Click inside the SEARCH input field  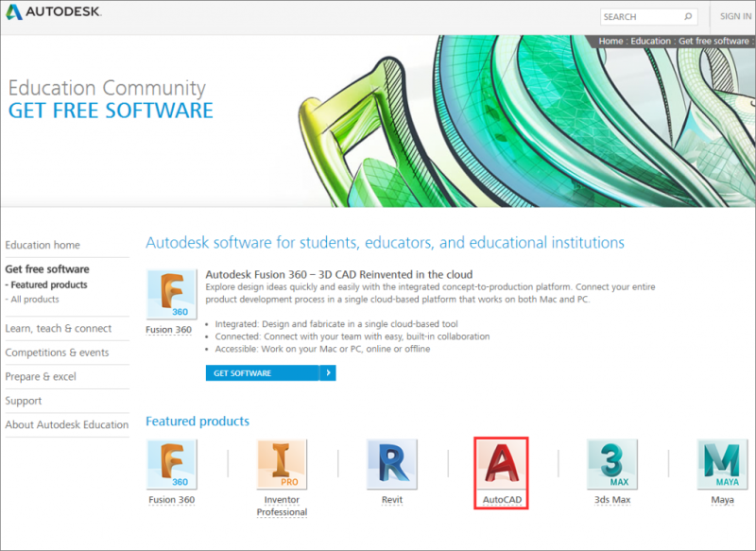point(638,16)
